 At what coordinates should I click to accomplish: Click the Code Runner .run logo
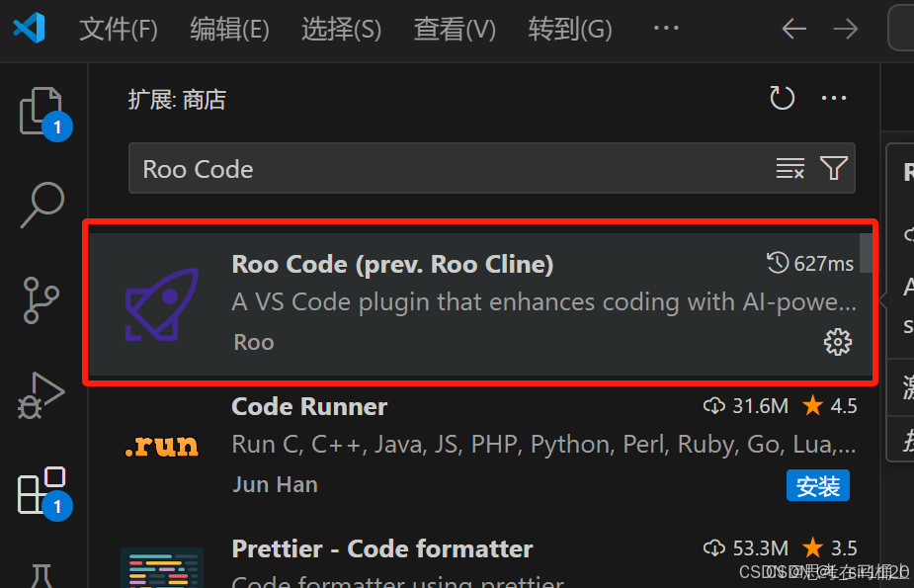pyautogui.click(x=161, y=446)
